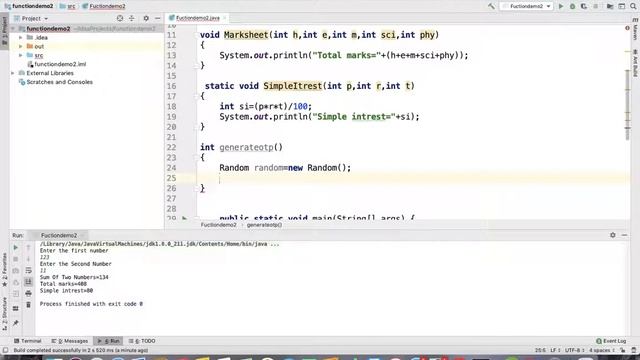Open the Messages tool window
This screenshot has width=640, height=360.
[70, 341]
